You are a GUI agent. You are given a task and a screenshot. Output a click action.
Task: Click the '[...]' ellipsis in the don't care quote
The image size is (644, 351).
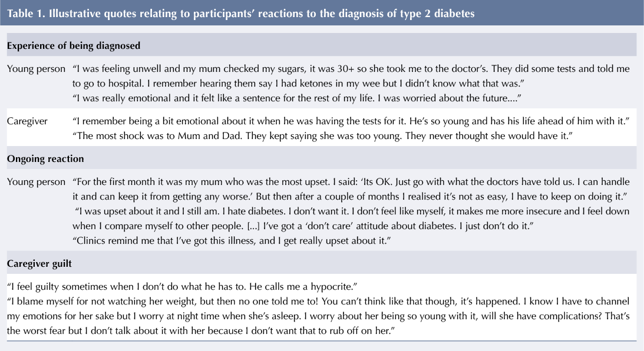pos(253,226)
